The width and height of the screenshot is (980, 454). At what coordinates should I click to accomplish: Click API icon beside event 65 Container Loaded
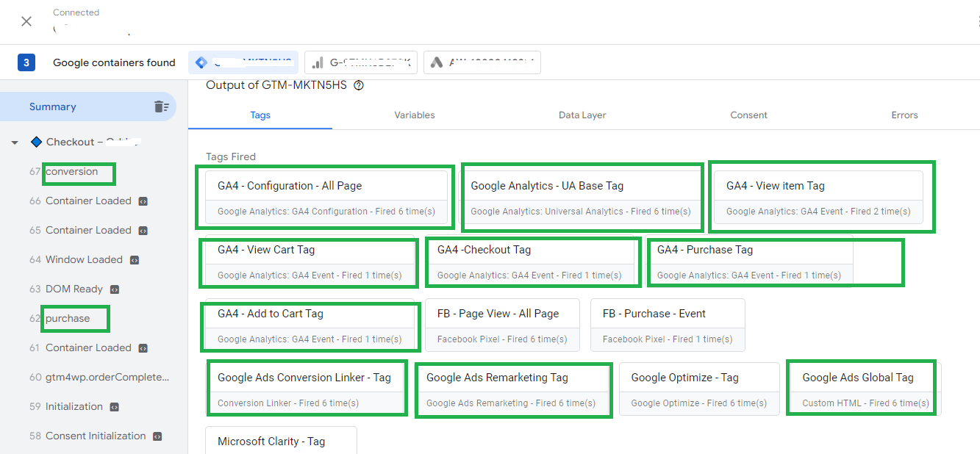pyautogui.click(x=143, y=230)
